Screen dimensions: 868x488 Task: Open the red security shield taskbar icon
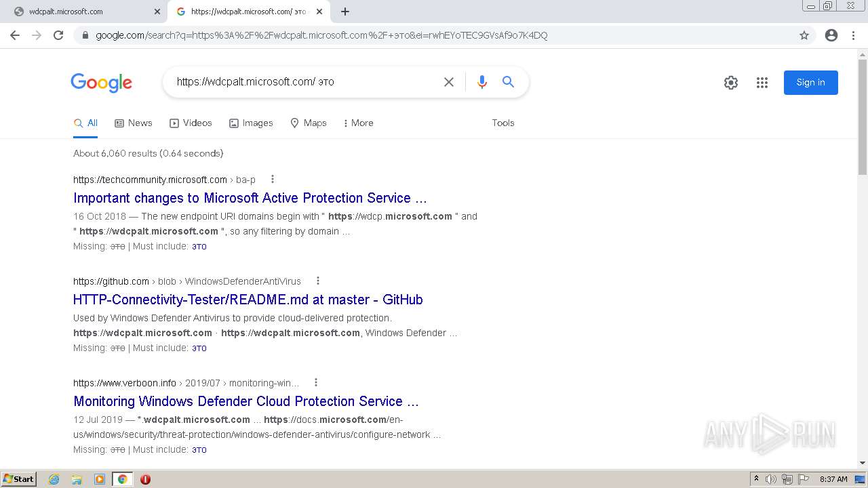click(x=145, y=479)
